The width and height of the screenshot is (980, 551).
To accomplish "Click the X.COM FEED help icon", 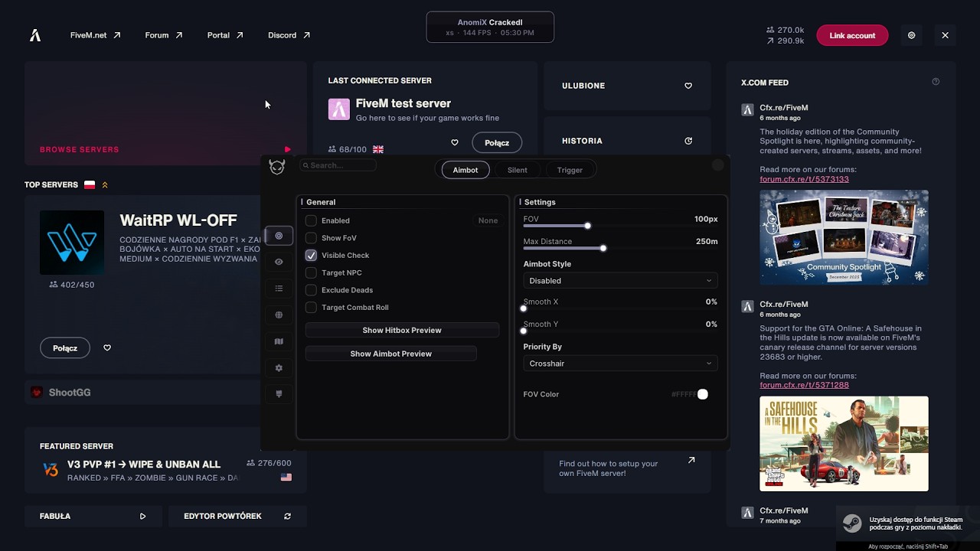I will [936, 82].
